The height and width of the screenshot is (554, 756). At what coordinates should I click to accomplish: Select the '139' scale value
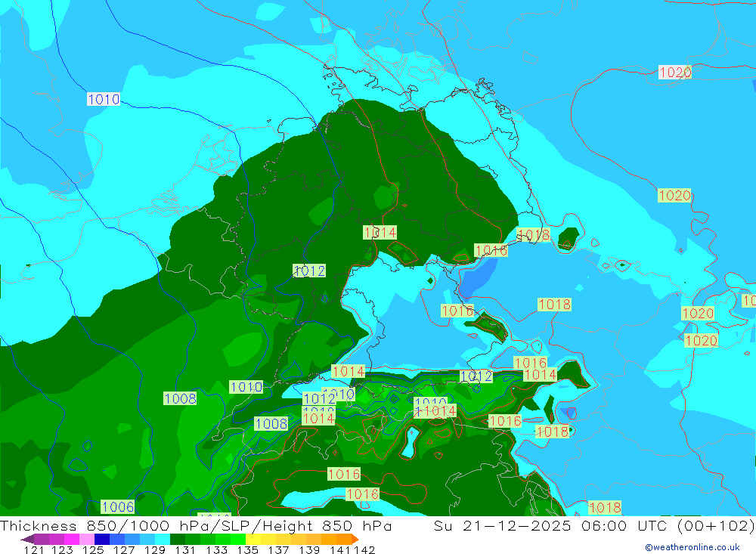click(x=309, y=549)
